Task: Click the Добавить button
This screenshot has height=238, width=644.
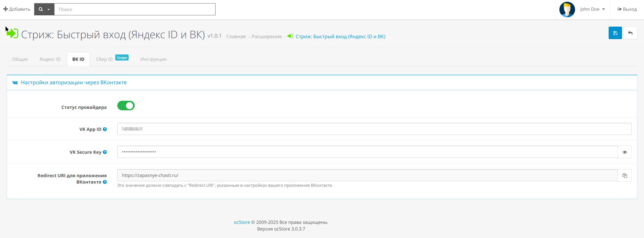Action: [17, 9]
